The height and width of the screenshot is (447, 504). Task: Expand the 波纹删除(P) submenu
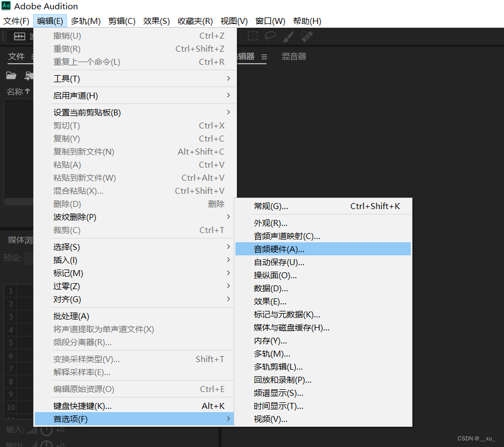point(135,217)
